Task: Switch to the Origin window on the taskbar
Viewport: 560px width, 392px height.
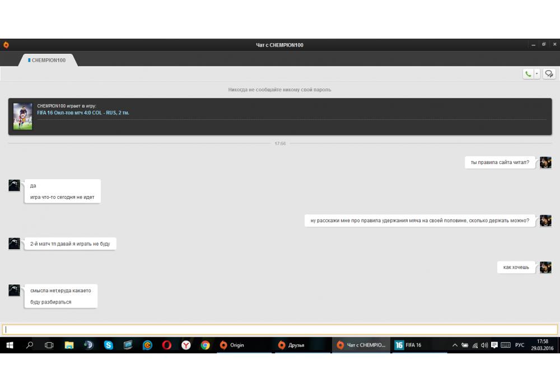Action: click(244, 345)
